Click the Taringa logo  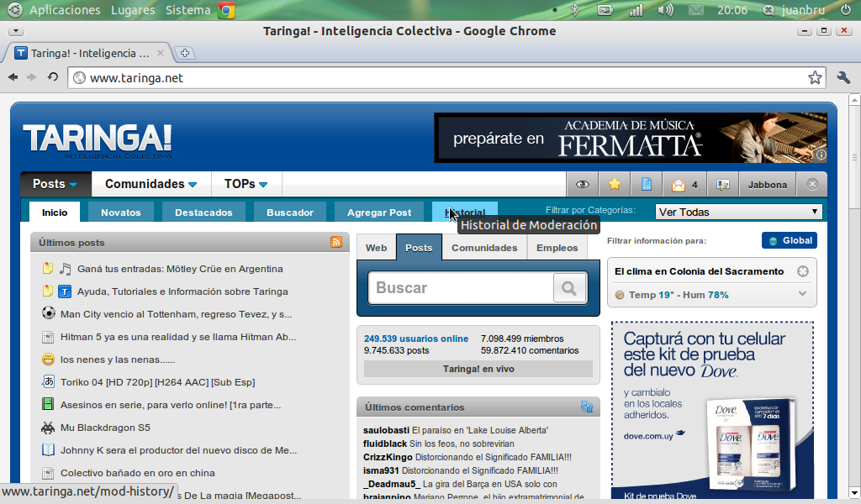coord(98,140)
